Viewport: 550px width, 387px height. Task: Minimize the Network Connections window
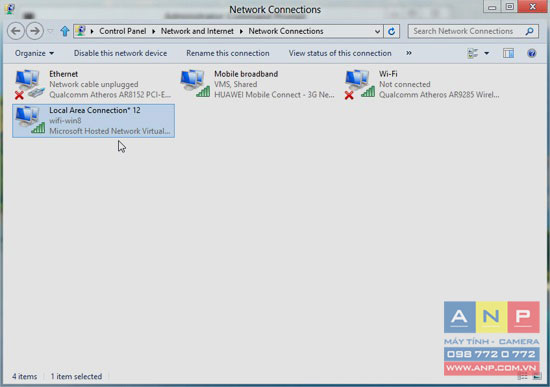(492, 7)
